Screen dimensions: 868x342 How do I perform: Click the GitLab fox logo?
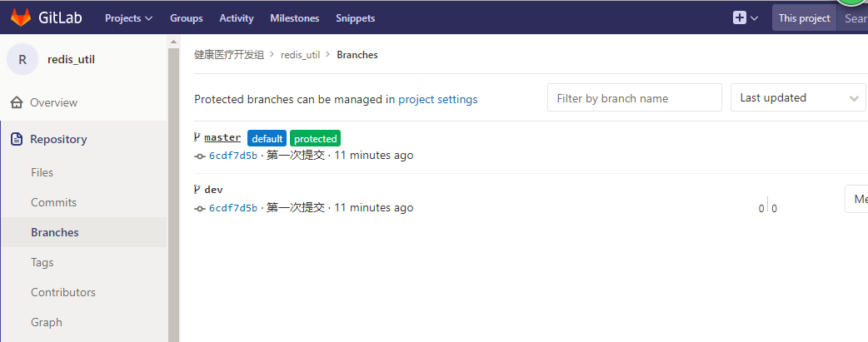click(21, 17)
